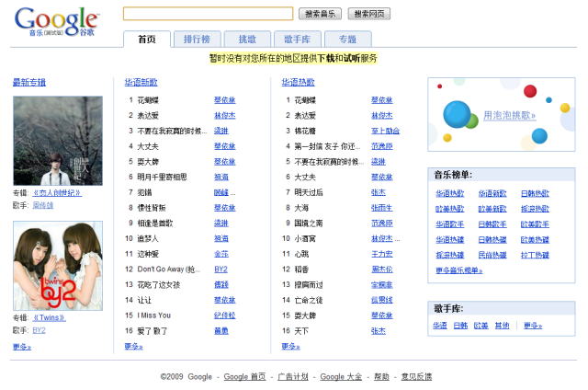Open the 日韩歌手 chart link
588x390 pixels.
[x=492, y=224]
